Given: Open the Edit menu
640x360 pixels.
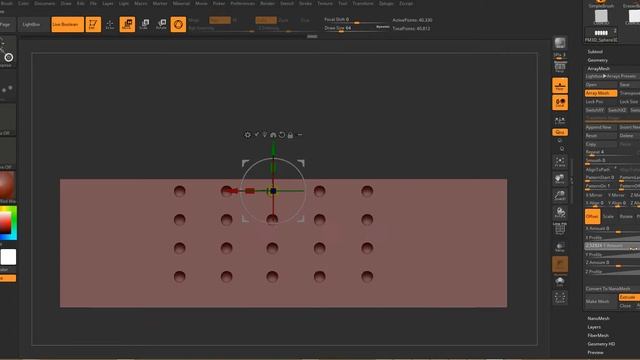Looking at the screenshot, I should pos(81,3).
